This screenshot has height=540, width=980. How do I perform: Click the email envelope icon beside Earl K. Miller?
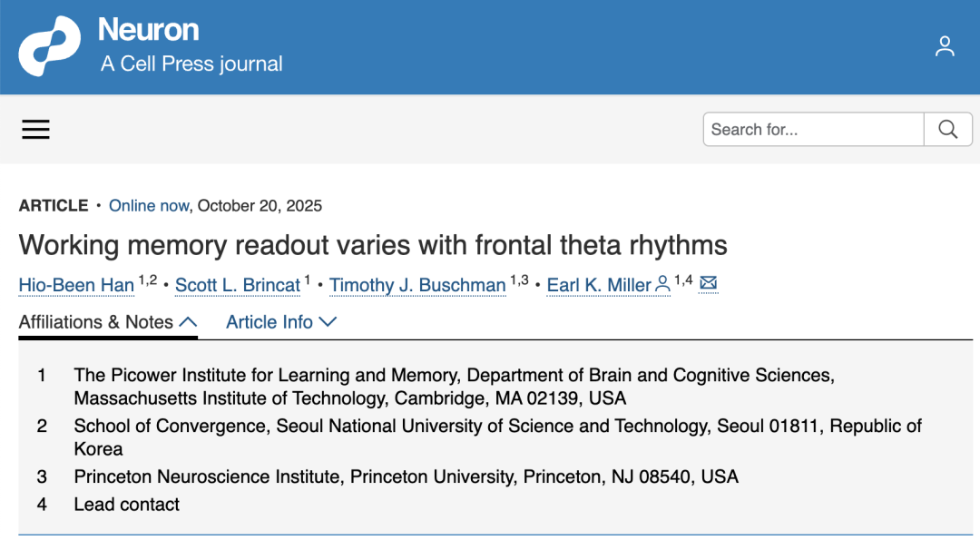pos(708,283)
